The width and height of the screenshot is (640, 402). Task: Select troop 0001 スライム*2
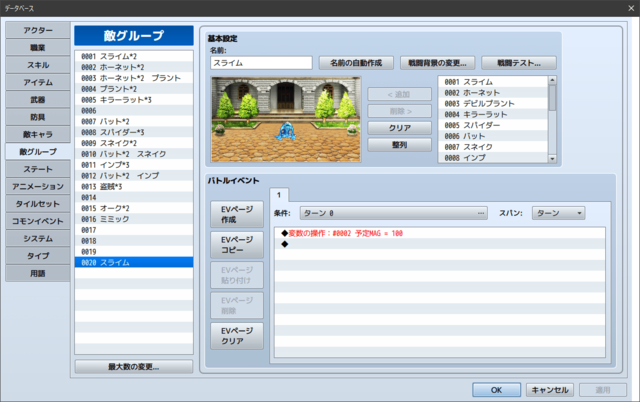tap(134, 56)
